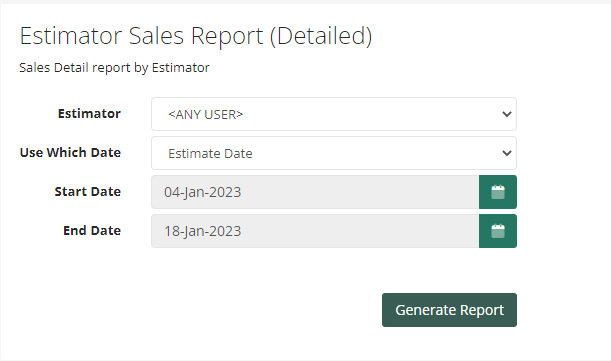Focus the End Date input field
Image resolution: width=611 pixels, height=361 pixels.
pyautogui.click(x=315, y=231)
